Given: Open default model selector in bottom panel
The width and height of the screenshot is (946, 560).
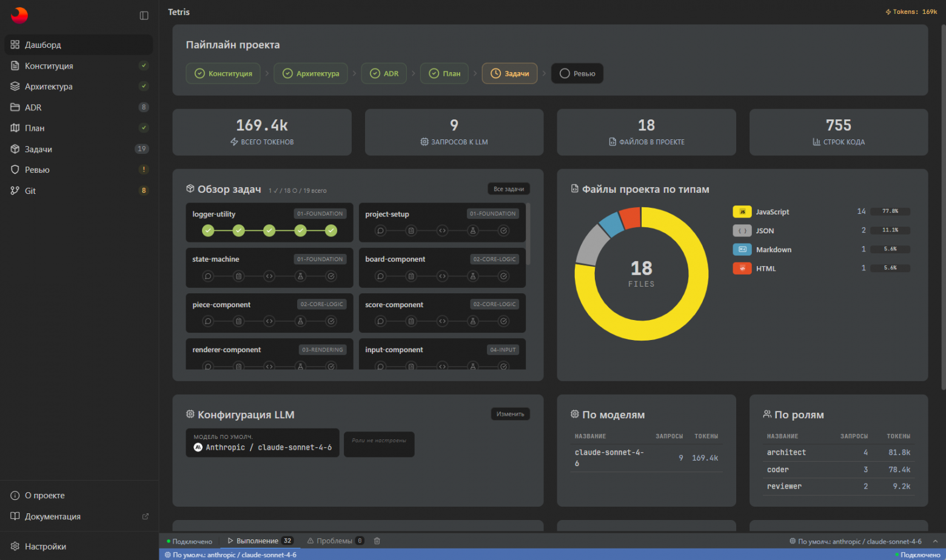Looking at the screenshot, I should [856, 541].
